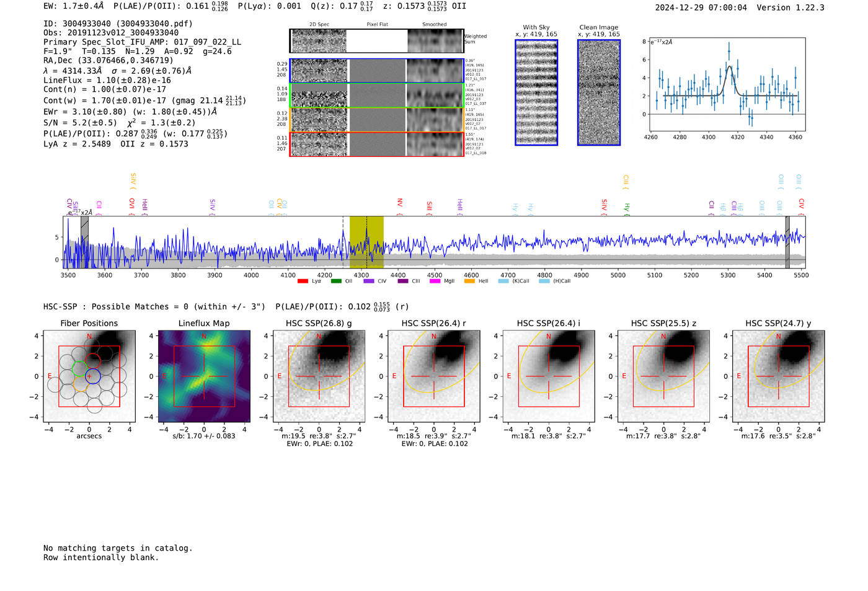This screenshot has width=868, height=591.
Task: Click the s/b: 1.70 +/- 0.083 caption
Action: click(204, 436)
